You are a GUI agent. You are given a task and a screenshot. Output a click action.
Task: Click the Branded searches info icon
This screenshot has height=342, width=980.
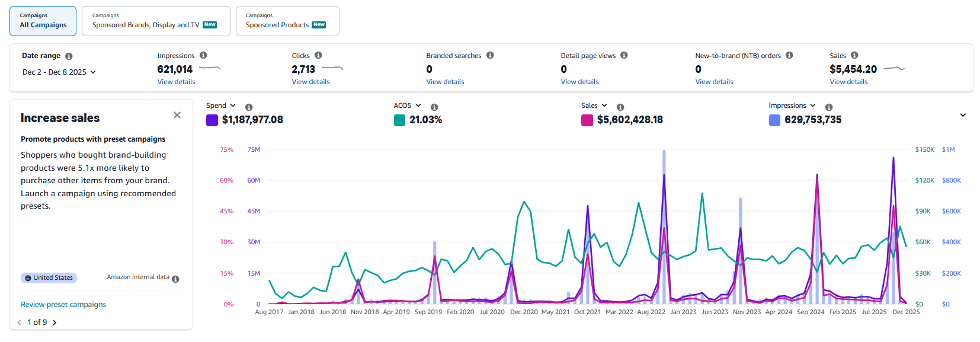coord(490,55)
